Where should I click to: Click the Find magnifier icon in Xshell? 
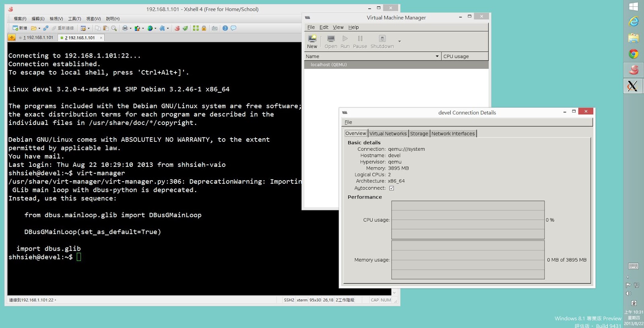(x=114, y=28)
